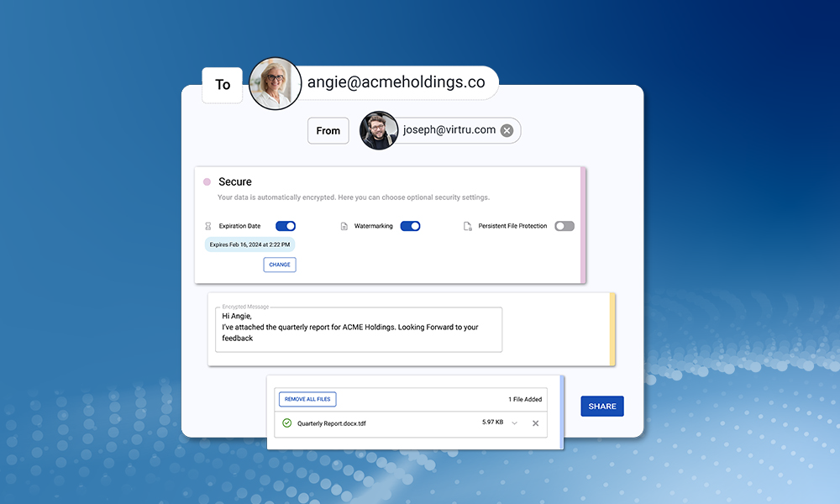Image resolution: width=840 pixels, height=504 pixels.
Task: Click the Watermarking document icon
Action: click(x=344, y=226)
